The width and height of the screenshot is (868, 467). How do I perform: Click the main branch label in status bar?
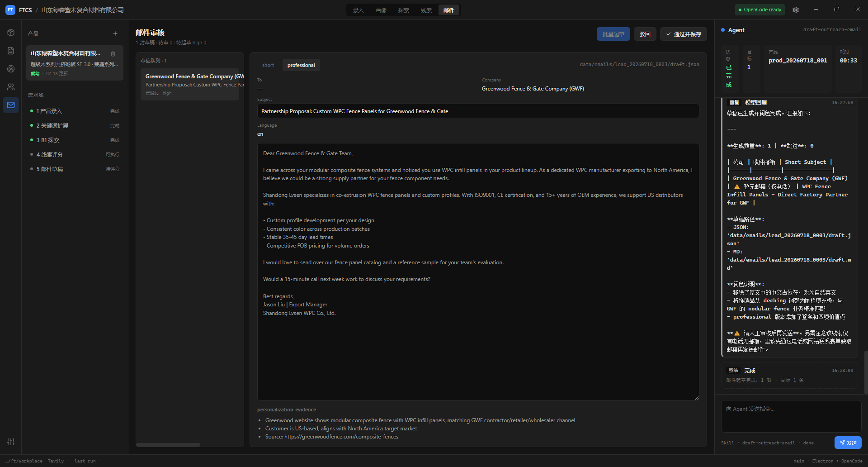pos(799,461)
